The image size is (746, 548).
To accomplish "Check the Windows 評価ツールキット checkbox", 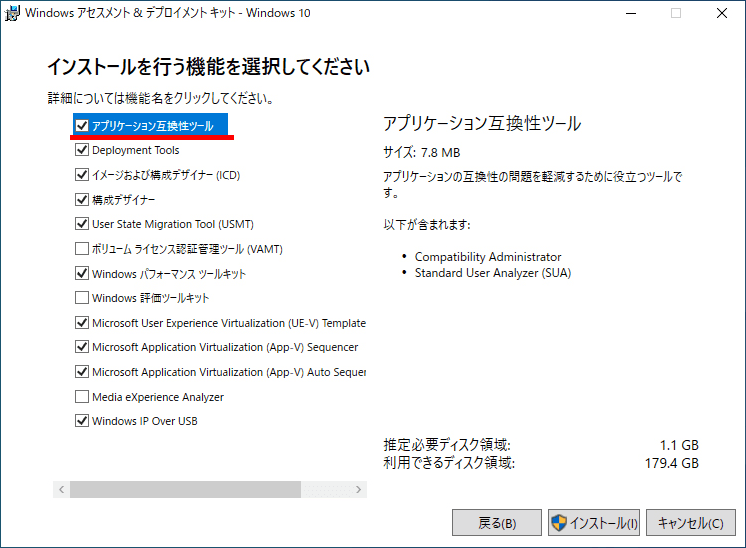I will tap(82, 298).
